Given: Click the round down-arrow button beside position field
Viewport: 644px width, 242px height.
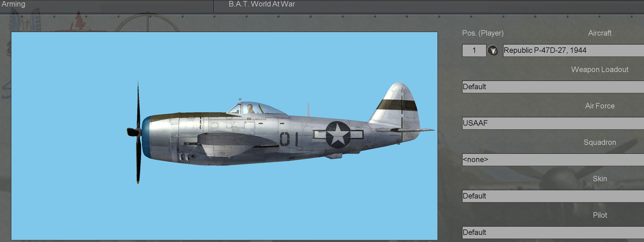Looking at the screenshot, I should pos(493,50).
